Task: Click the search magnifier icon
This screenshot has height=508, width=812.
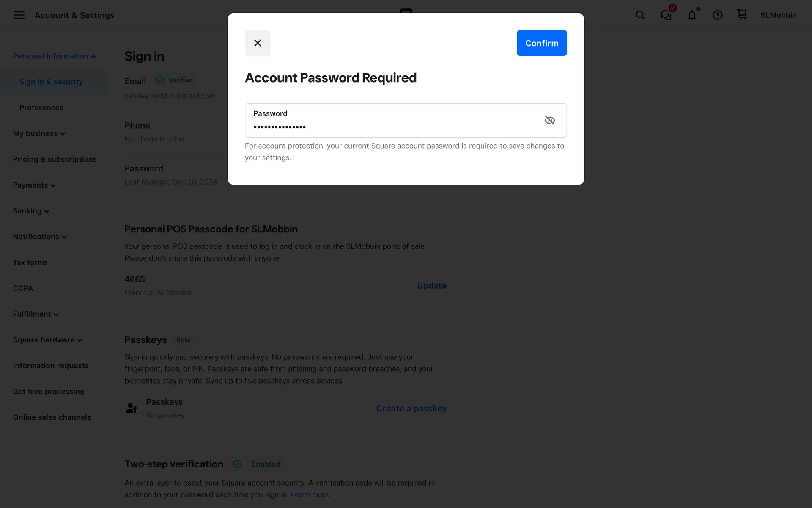Action: tap(640, 15)
